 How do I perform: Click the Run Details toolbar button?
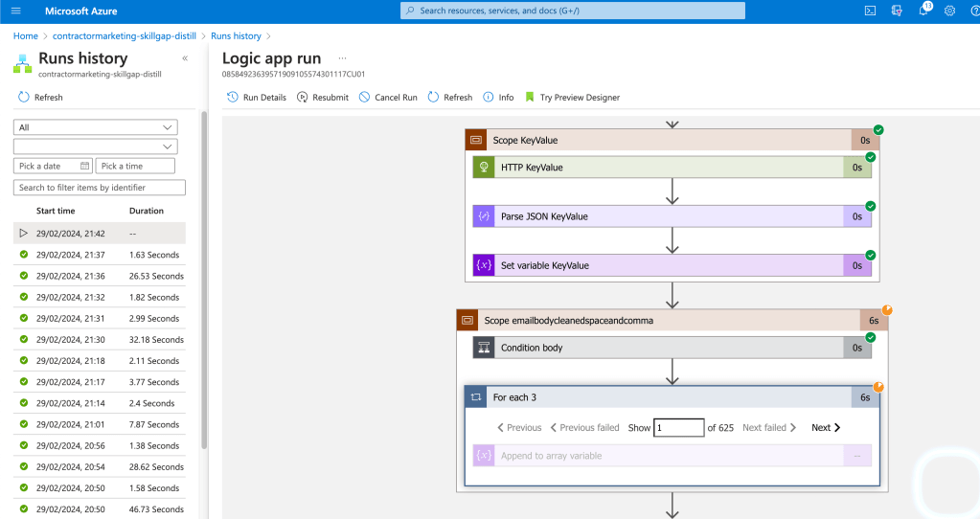coord(256,97)
